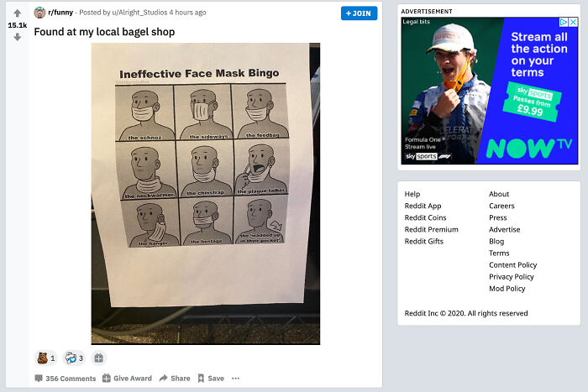
Task: Click the add award icon beside awards
Action: 98,358
